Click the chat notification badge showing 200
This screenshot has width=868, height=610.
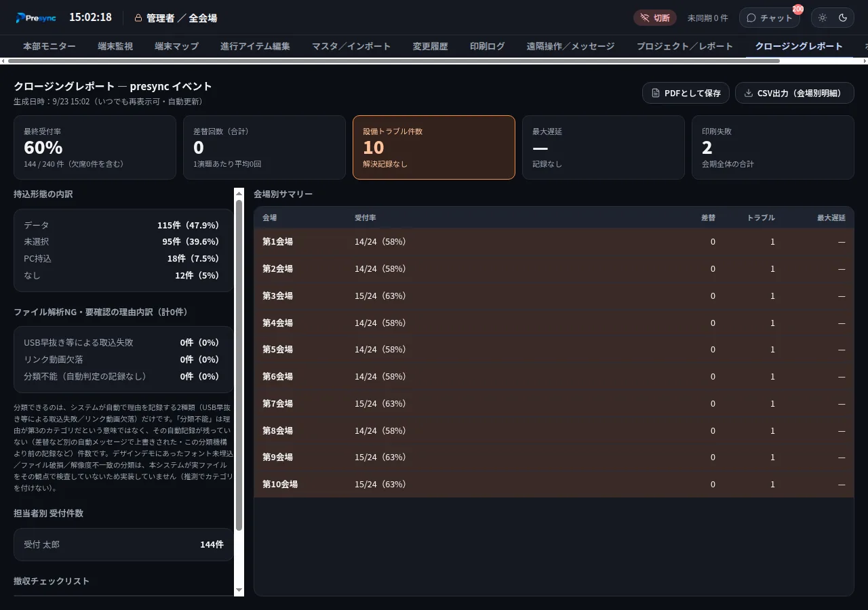click(797, 9)
